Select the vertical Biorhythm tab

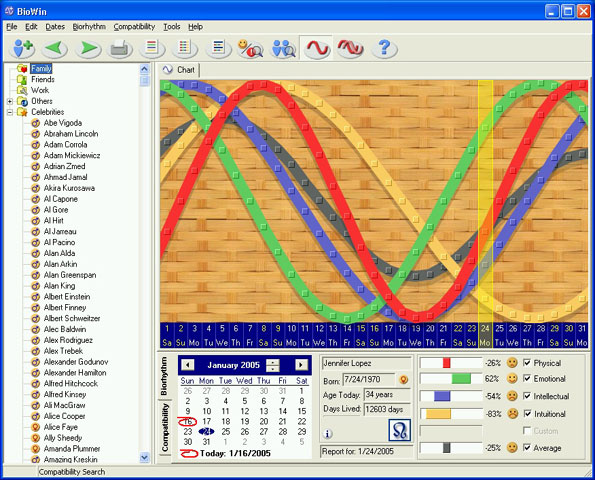[x=164, y=376]
